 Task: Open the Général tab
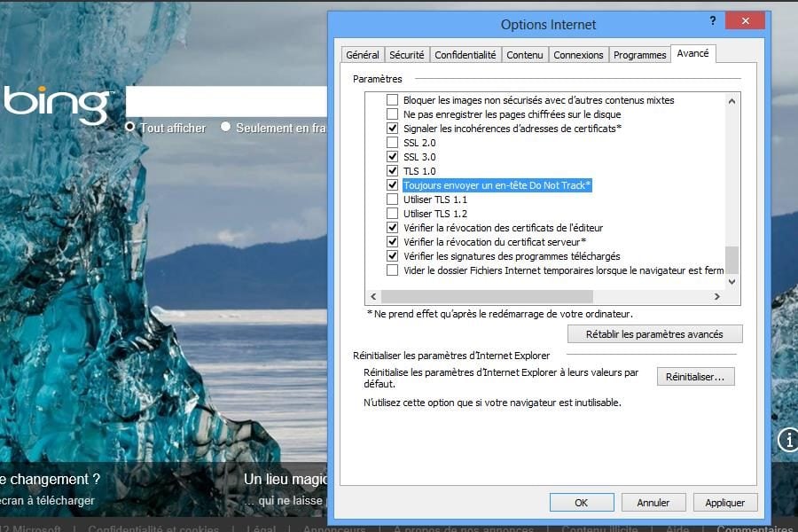point(363,55)
